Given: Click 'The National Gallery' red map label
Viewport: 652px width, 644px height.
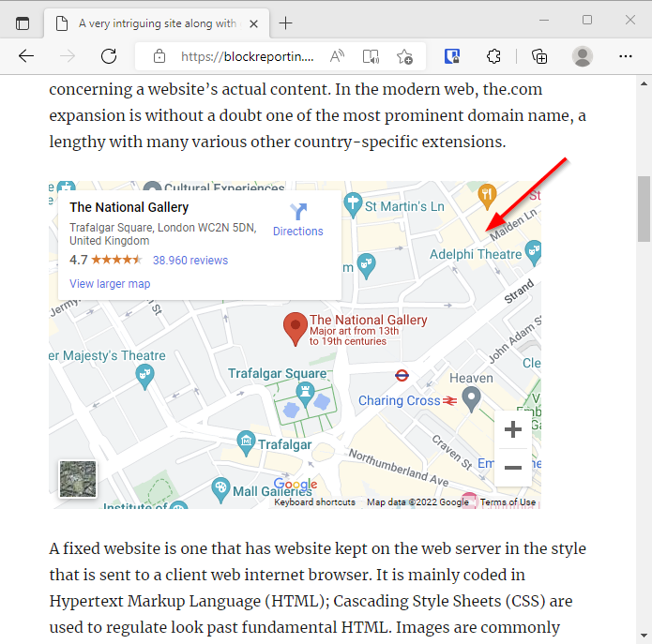Looking at the screenshot, I should pyautogui.click(x=369, y=320).
